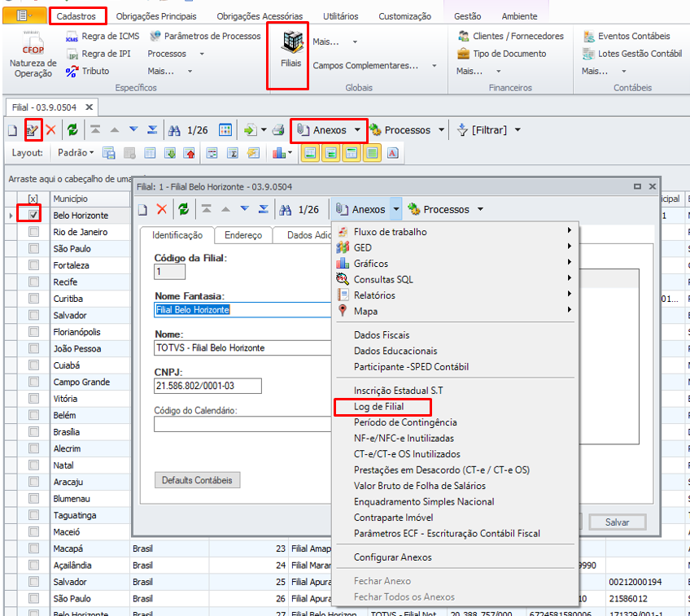Viewport: 690px width, 616px height.
Task: Click Defaults Contábeis button
Action: (x=197, y=480)
